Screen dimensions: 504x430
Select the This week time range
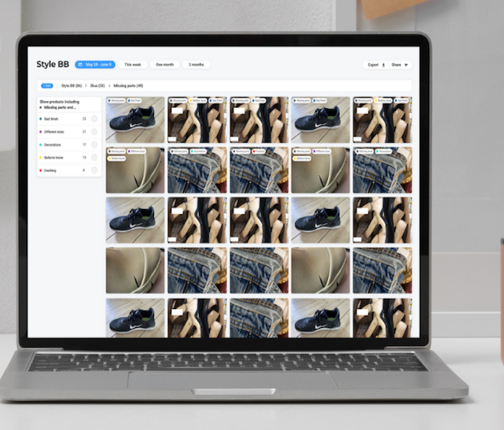point(132,64)
